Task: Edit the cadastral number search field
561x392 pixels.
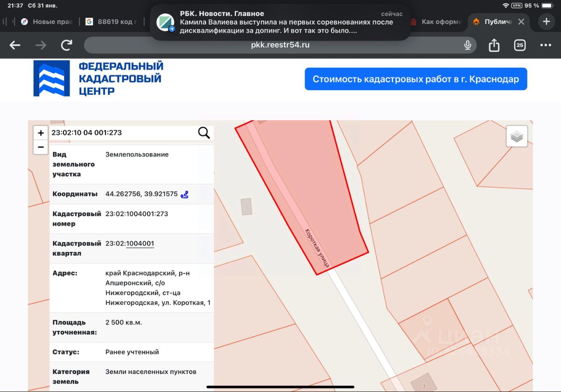Action: coord(123,132)
